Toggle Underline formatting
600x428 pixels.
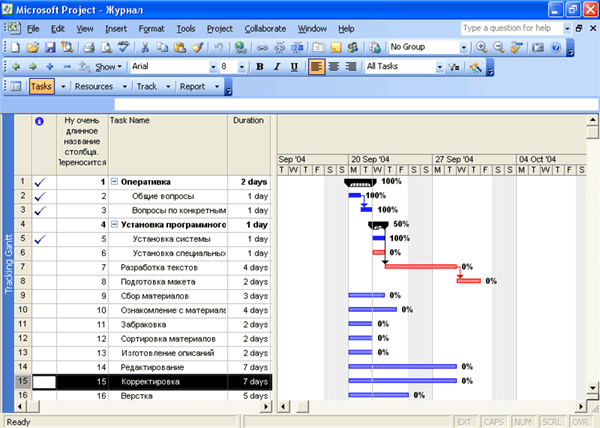pyautogui.click(x=294, y=67)
